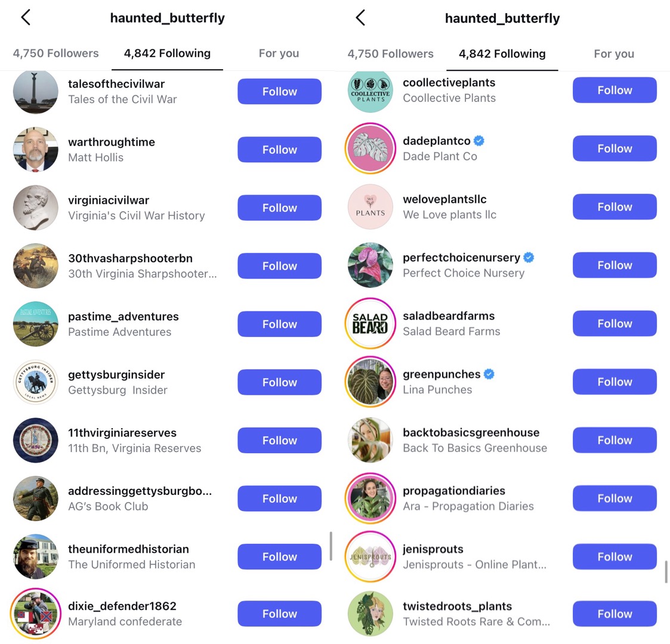
Task: Follow talesofthecivilwar
Action: pyautogui.click(x=279, y=91)
